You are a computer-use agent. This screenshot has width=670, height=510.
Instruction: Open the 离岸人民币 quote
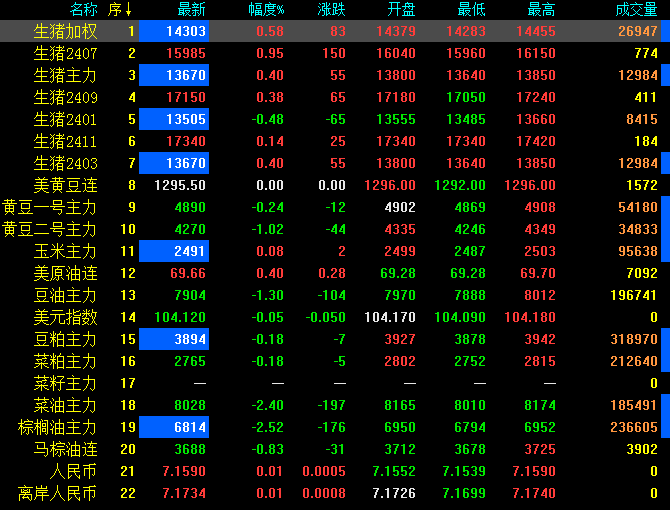[57, 493]
